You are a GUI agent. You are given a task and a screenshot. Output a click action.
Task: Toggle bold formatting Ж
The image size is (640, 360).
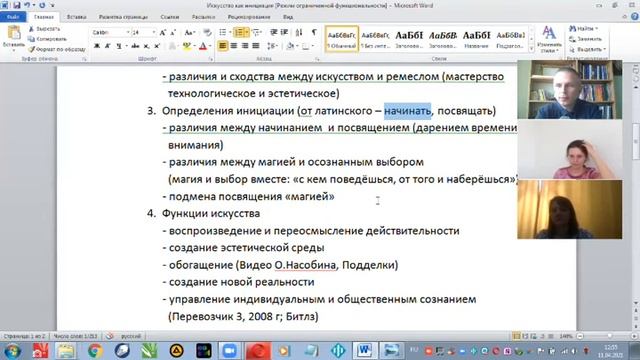pyautogui.click(x=97, y=46)
